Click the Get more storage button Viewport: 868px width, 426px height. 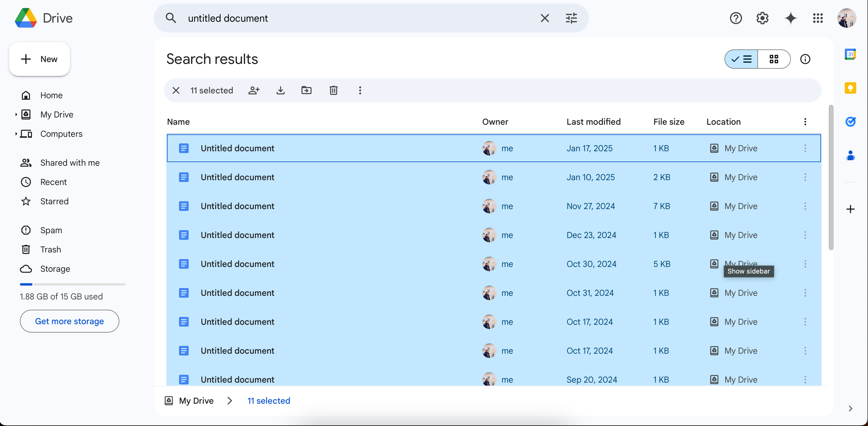(69, 321)
